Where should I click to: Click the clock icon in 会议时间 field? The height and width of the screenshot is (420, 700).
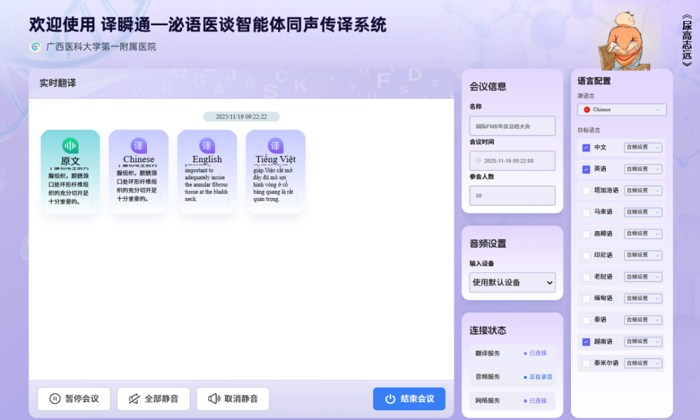[x=478, y=161]
